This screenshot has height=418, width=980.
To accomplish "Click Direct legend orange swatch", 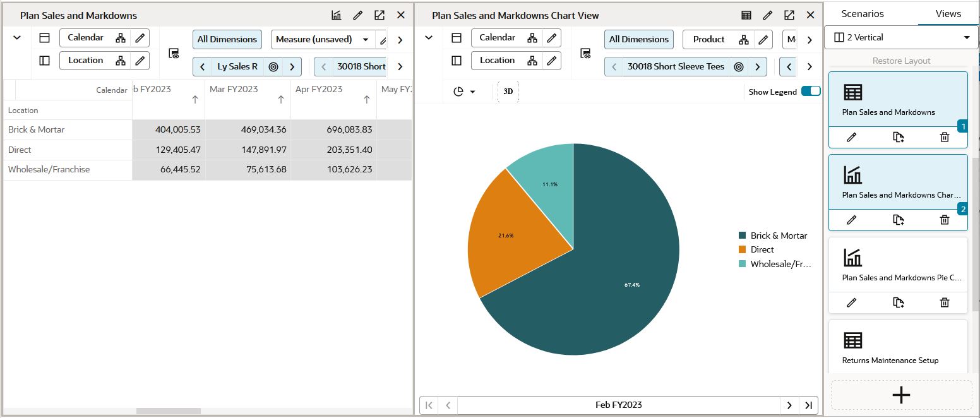I will (x=743, y=249).
